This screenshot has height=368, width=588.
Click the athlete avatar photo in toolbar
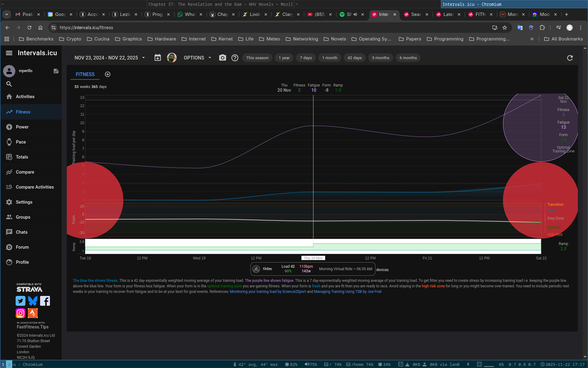point(172,58)
